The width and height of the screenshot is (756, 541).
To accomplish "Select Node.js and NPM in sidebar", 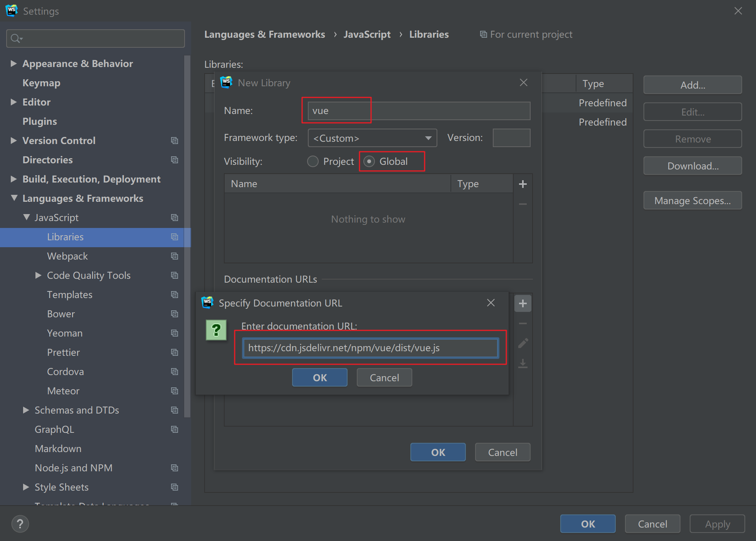I will [73, 468].
